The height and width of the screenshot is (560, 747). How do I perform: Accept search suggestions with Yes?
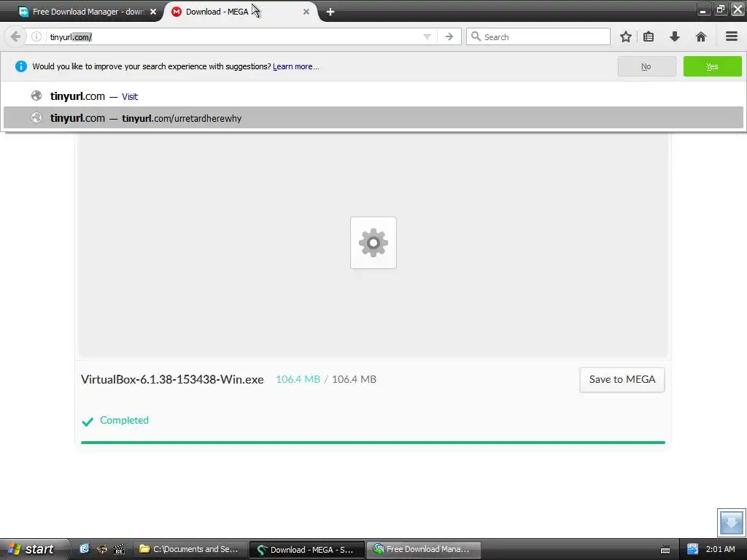pyautogui.click(x=712, y=66)
